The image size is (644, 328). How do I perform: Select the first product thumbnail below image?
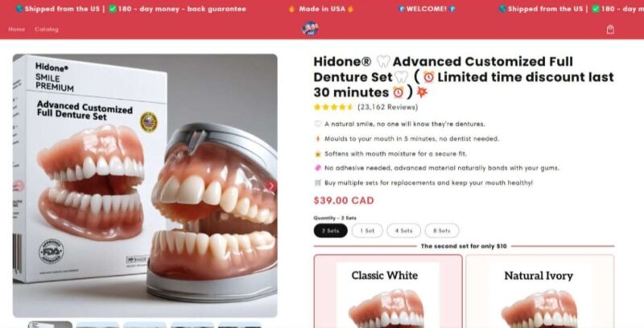(50, 325)
